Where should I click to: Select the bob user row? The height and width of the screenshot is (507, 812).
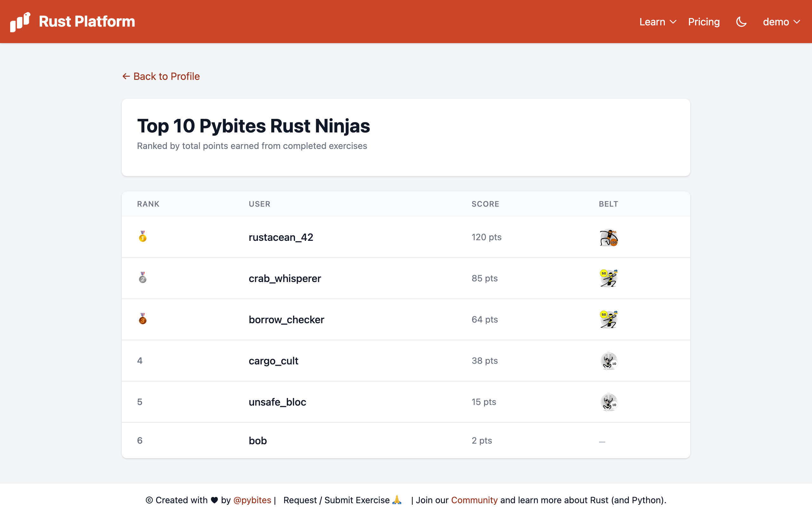click(258, 440)
